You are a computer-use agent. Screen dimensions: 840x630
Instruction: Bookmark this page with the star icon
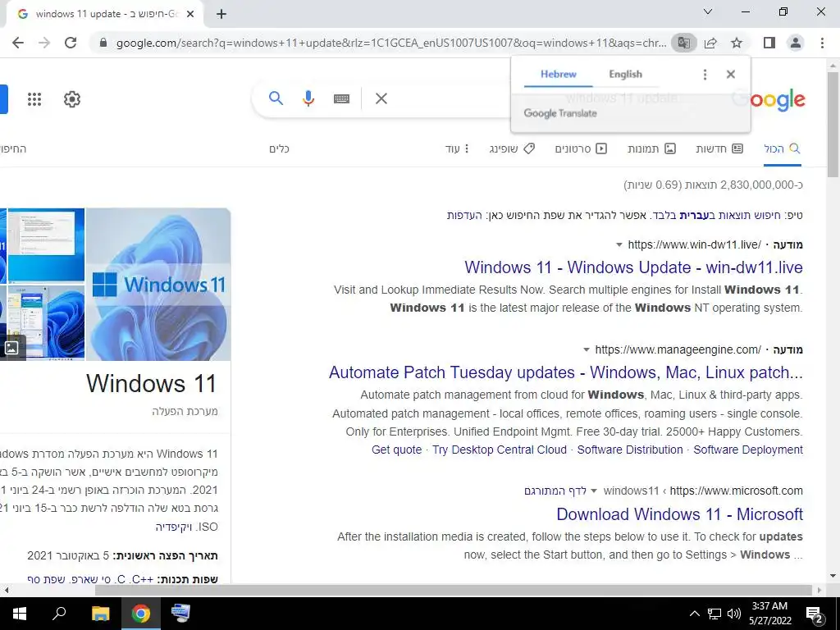(x=737, y=43)
